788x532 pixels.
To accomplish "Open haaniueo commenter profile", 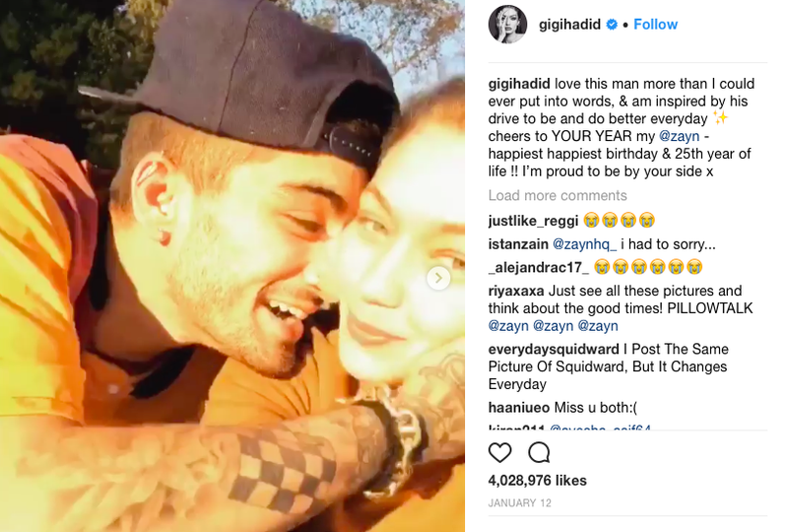I will tap(519, 408).
